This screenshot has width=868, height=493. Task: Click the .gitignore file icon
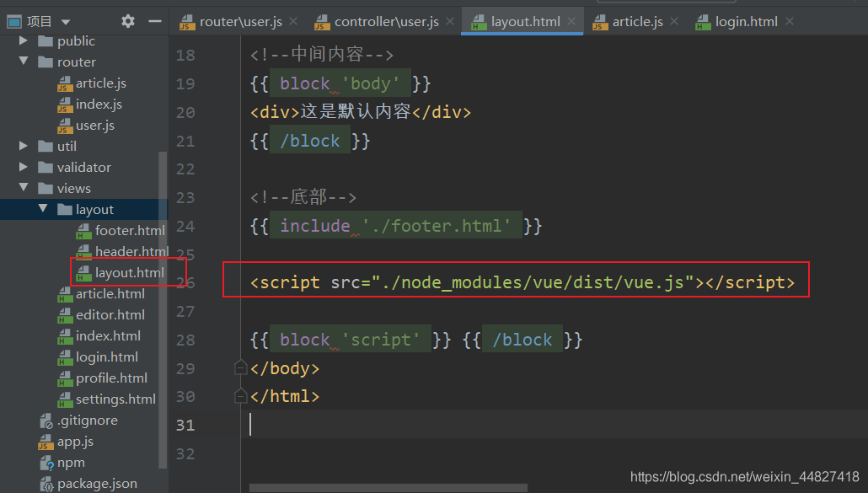pyautogui.click(x=46, y=421)
